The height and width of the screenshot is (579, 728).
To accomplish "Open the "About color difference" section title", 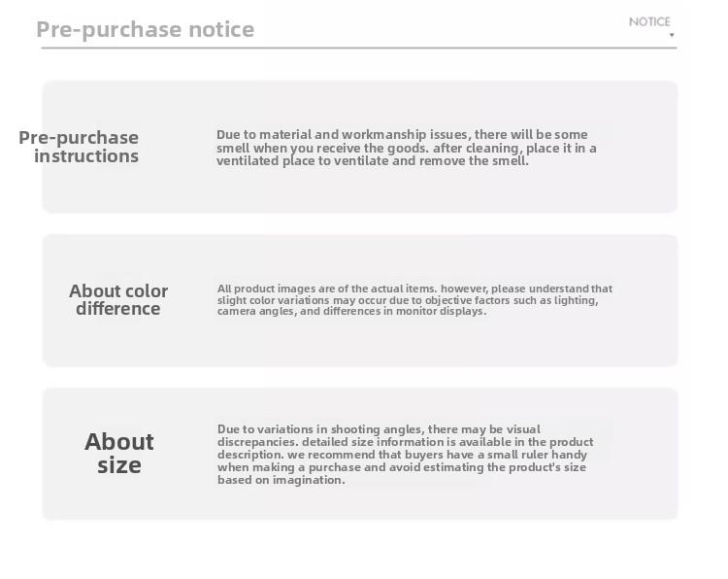I will click(x=118, y=299).
